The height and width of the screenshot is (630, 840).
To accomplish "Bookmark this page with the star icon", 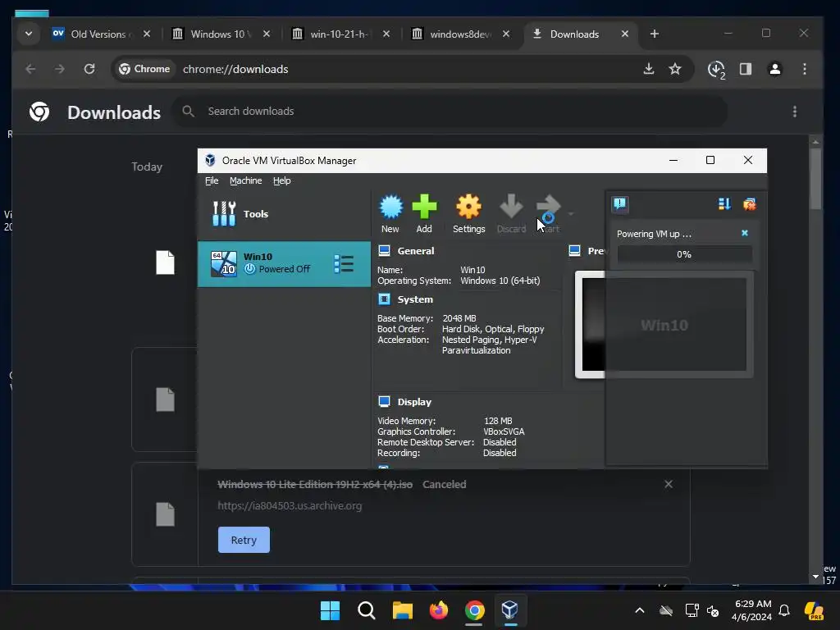I will coord(675,69).
